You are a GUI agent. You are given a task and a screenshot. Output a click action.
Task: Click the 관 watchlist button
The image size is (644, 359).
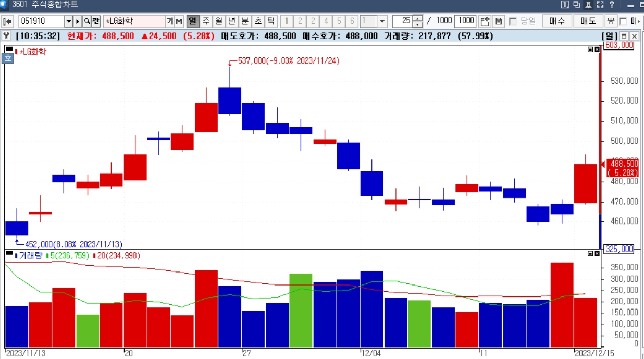coord(96,21)
